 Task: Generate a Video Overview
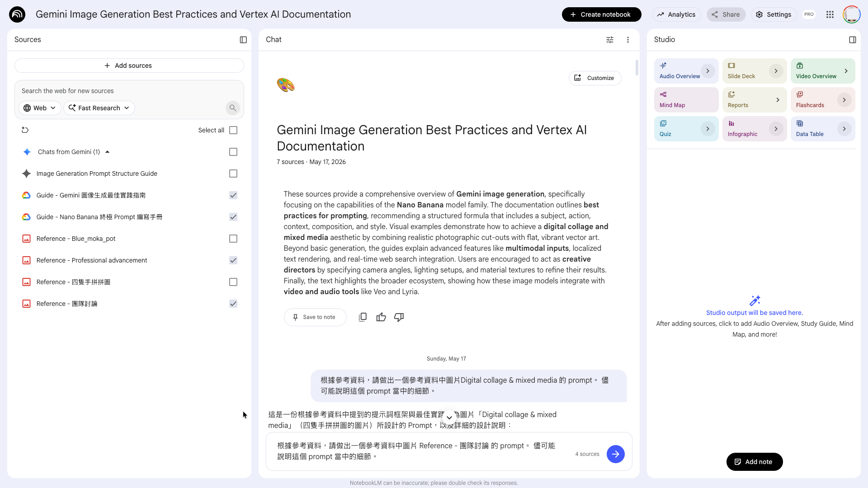[x=816, y=71]
